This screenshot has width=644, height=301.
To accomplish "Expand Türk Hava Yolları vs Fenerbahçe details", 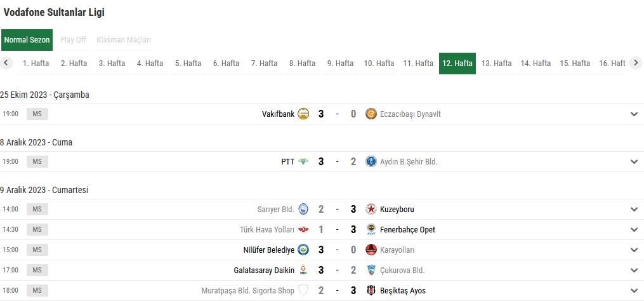I will coord(634,229).
